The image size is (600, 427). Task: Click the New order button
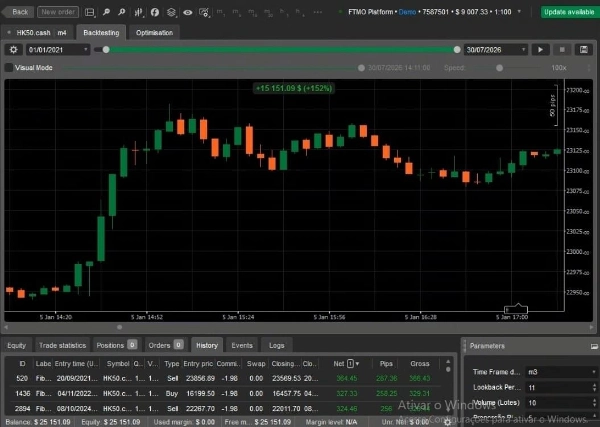coord(58,12)
